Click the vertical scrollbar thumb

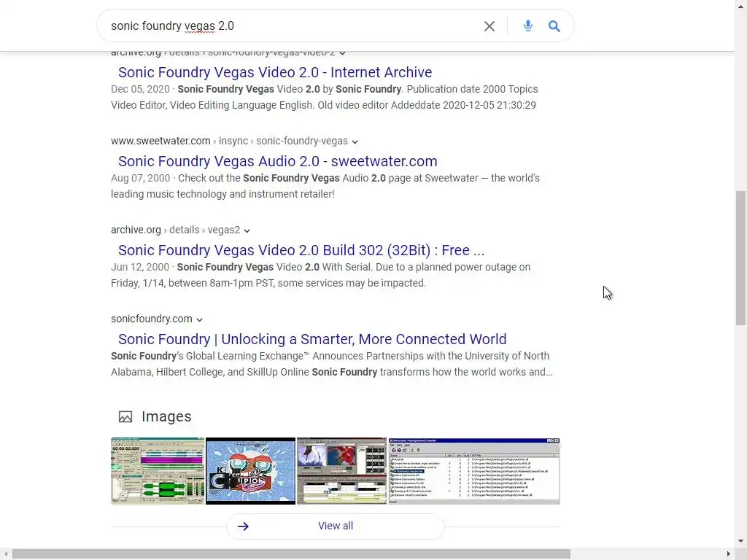click(x=740, y=258)
